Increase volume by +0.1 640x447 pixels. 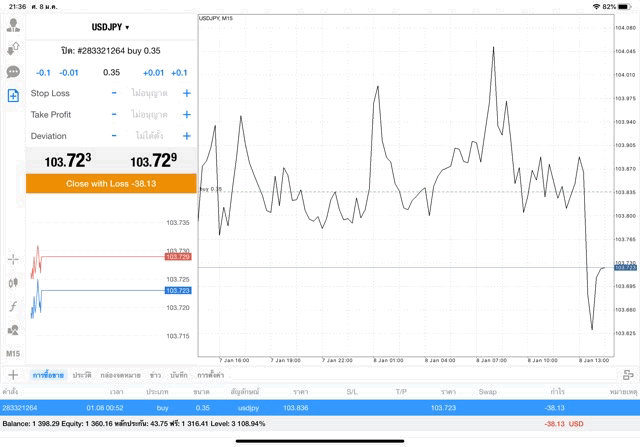[x=179, y=73]
